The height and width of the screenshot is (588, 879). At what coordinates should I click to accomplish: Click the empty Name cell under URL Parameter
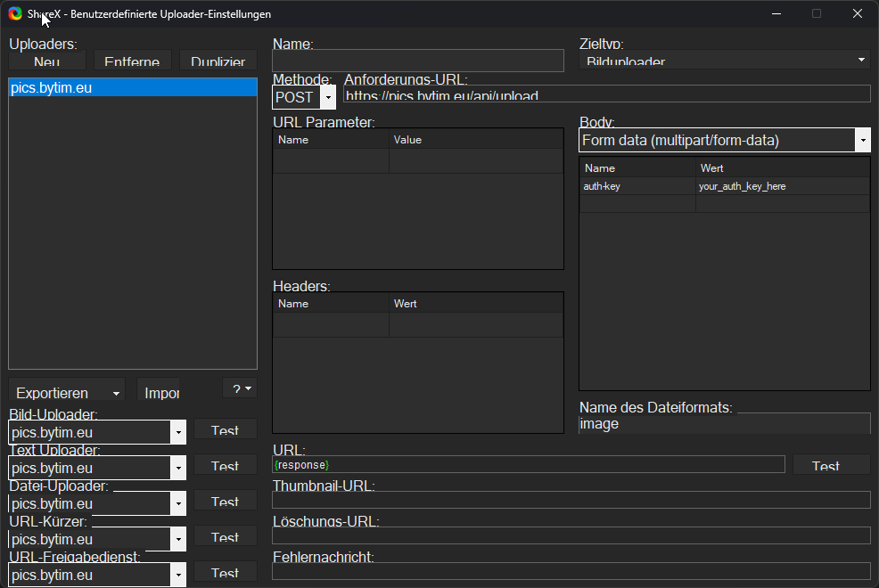tap(331, 161)
